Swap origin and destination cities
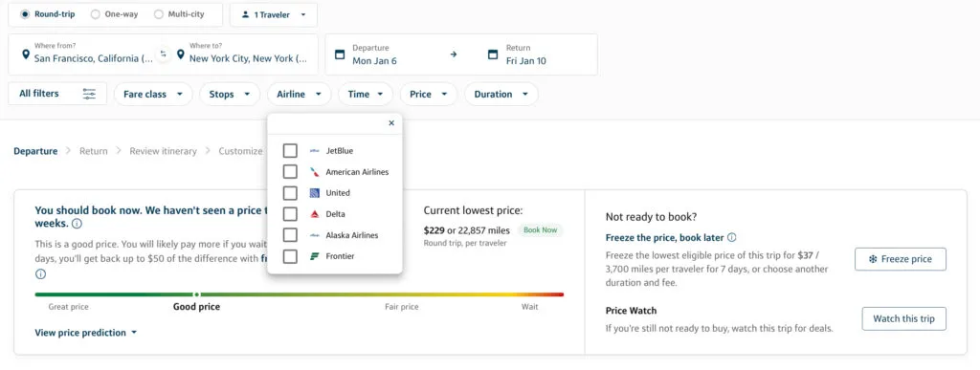 click(163, 54)
